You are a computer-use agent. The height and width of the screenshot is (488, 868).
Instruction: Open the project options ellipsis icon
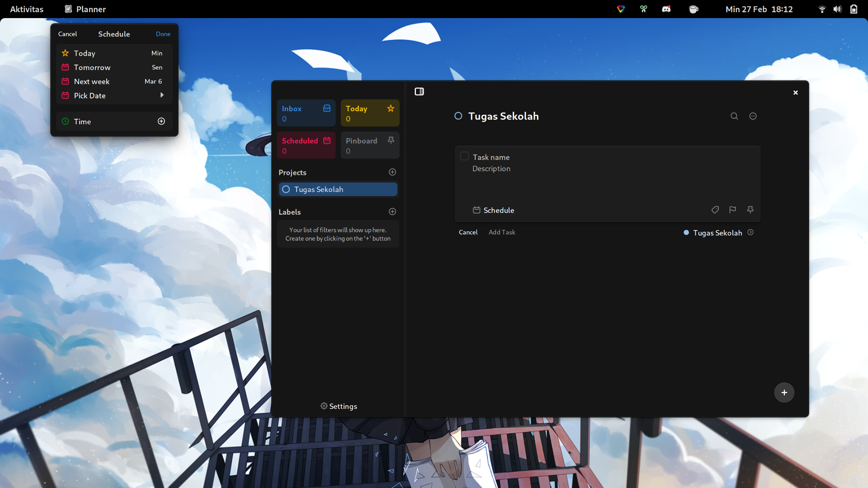(x=753, y=116)
